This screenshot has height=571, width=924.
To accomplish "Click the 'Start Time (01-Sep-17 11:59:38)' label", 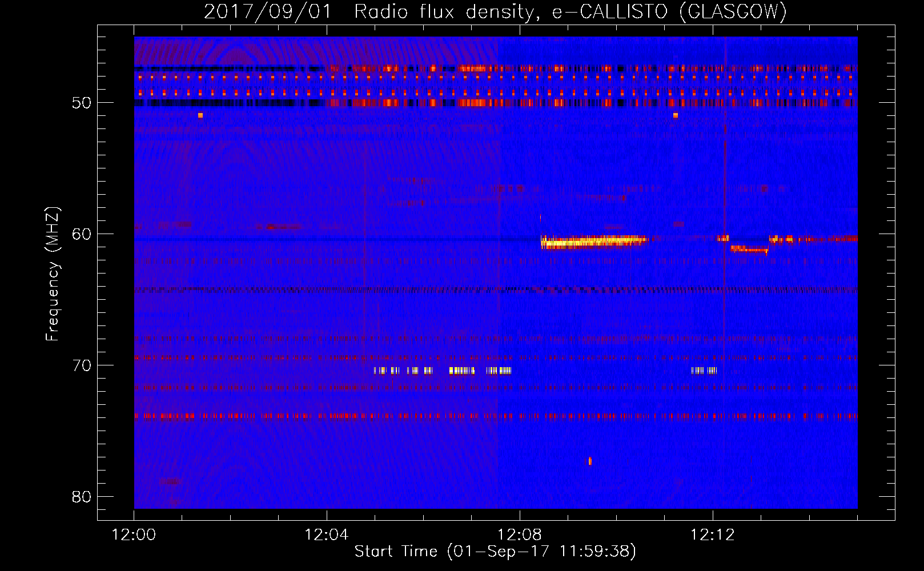I will coord(495,552).
